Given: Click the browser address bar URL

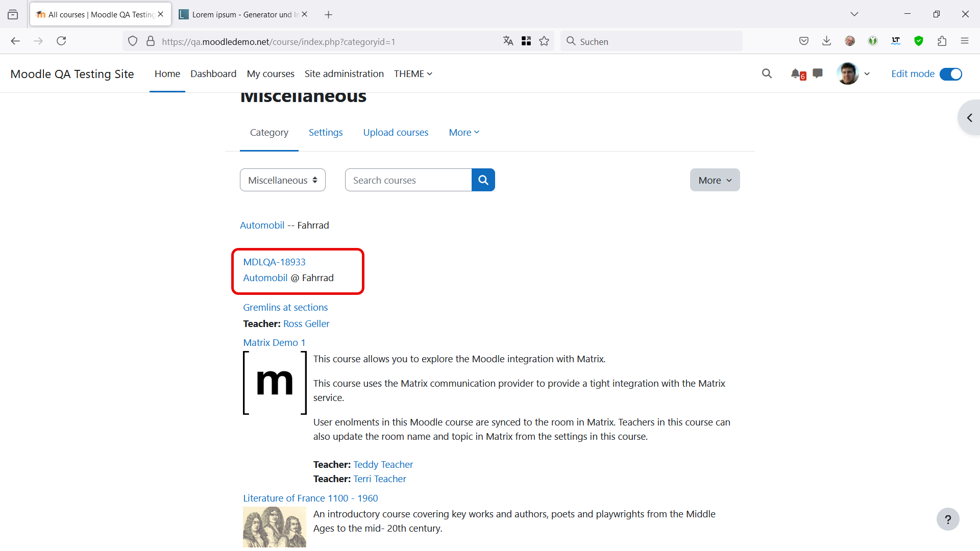Looking at the screenshot, I should pos(279,42).
